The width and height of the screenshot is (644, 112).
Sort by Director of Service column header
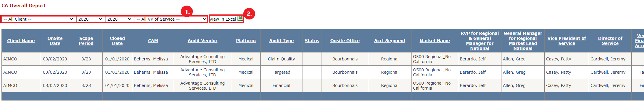610,41
